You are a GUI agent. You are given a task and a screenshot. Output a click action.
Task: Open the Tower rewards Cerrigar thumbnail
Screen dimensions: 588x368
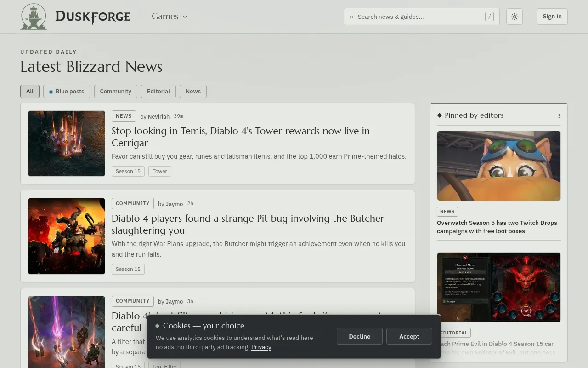67,144
